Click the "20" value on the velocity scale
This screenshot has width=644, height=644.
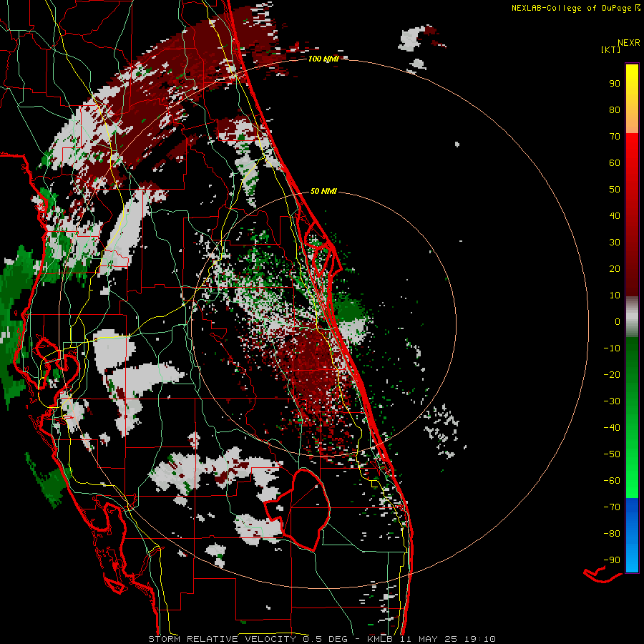coord(615,269)
